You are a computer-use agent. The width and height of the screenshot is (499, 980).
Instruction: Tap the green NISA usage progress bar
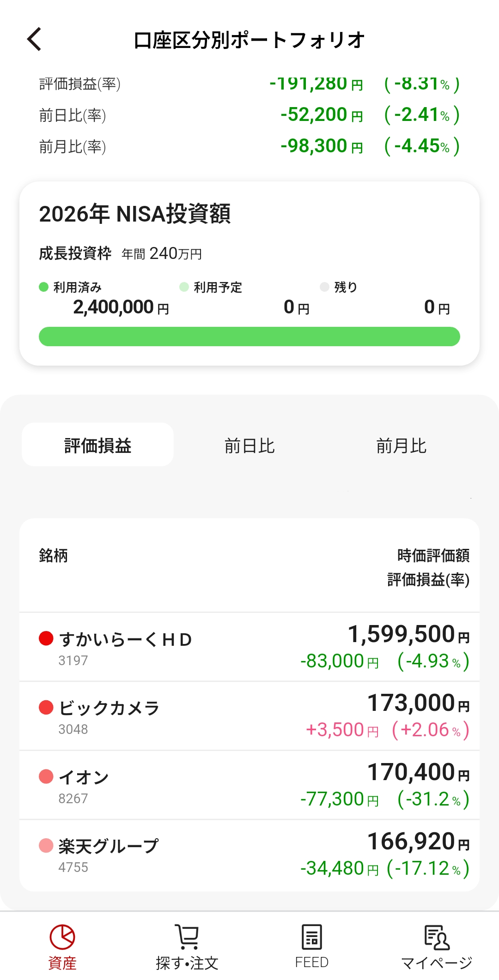[249, 337]
